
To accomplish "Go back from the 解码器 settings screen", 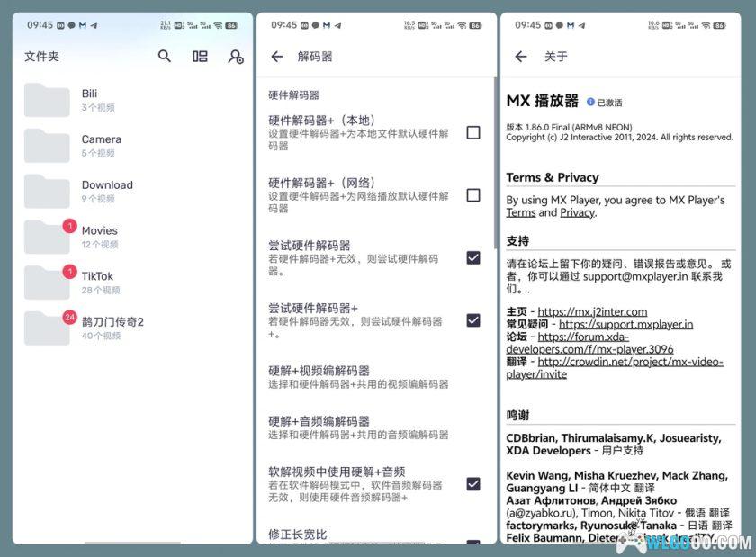I will tap(277, 56).
